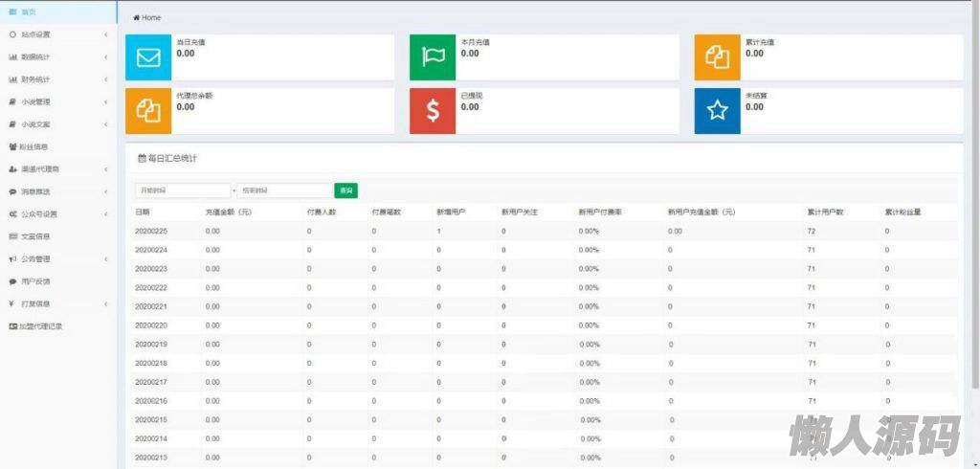Click the green 查询 search button
The width and height of the screenshot is (980, 469).
point(345,191)
